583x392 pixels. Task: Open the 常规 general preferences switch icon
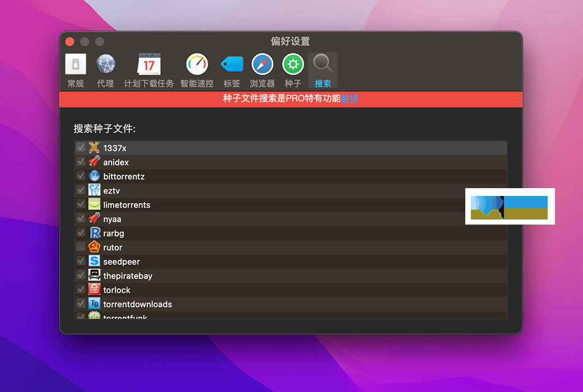pyautogui.click(x=76, y=64)
